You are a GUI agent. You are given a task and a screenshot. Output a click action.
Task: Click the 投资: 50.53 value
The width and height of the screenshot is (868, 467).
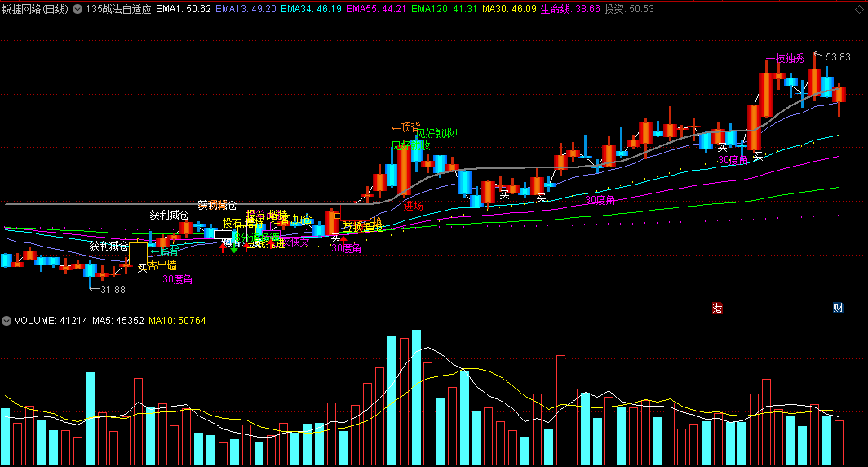pos(629,9)
